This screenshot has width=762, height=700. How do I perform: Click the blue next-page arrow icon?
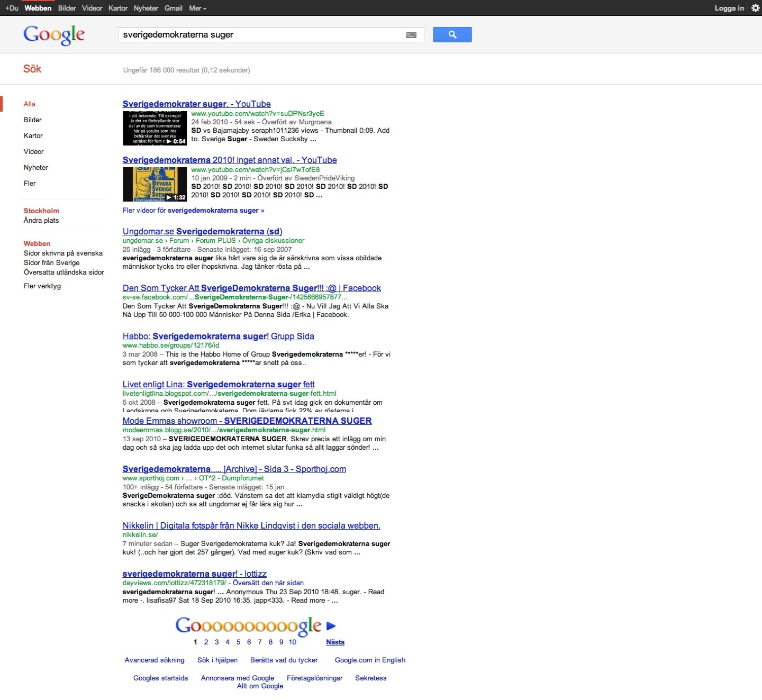click(331, 626)
